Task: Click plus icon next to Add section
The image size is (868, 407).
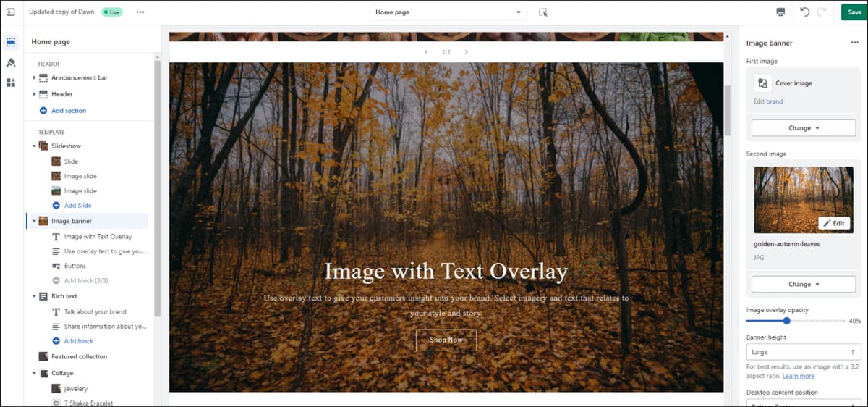Action: 43,111
